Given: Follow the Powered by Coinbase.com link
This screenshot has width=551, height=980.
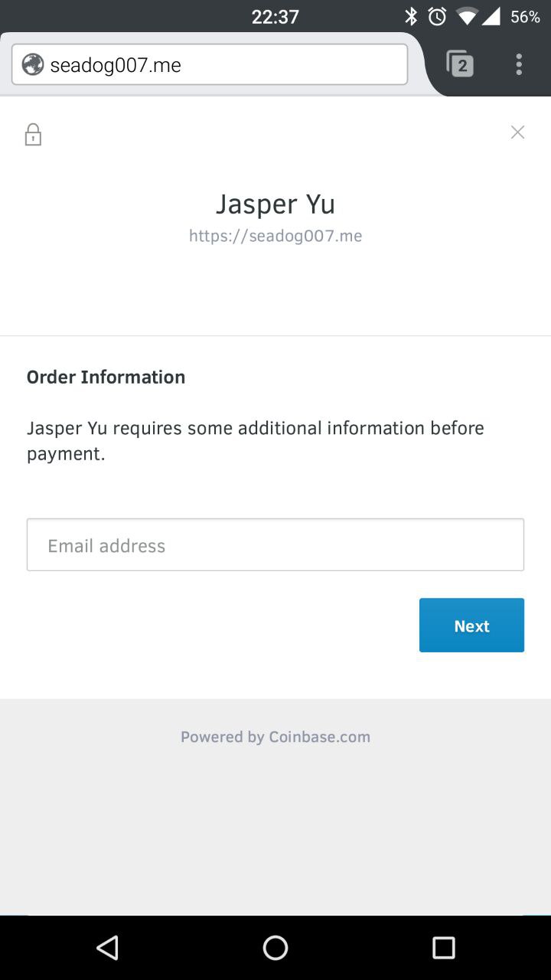Looking at the screenshot, I should 275,737.
